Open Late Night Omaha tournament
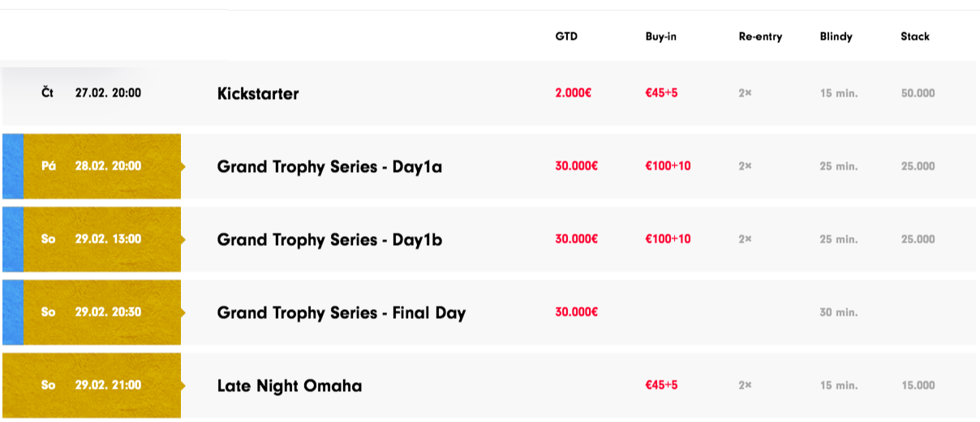980x422 pixels. 290,385
